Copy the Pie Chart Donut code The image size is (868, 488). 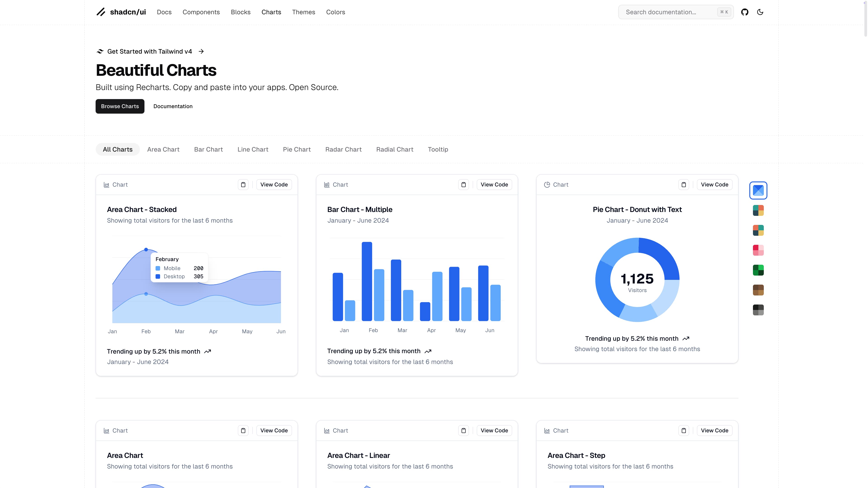click(684, 184)
